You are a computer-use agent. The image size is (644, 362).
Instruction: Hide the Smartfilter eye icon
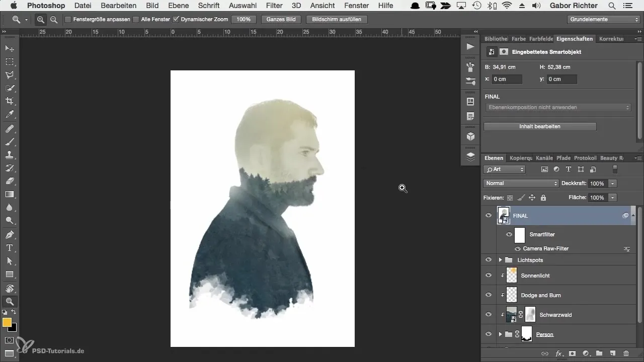[509, 234]
